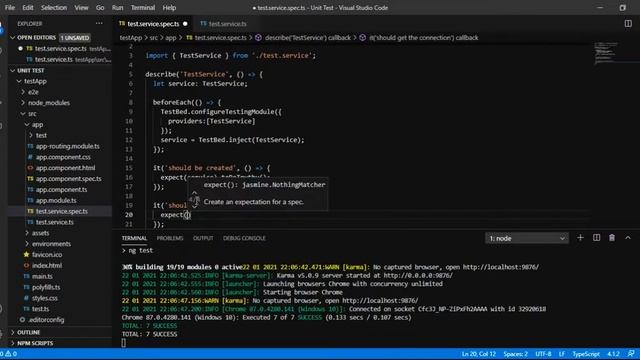
Task: Open the Run menu
Action: pos(118,7)
